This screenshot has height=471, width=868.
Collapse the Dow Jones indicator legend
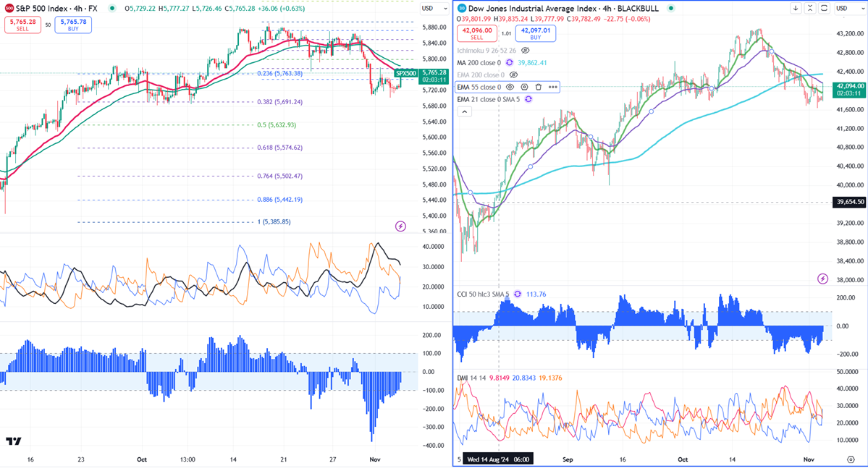point(465,112)
